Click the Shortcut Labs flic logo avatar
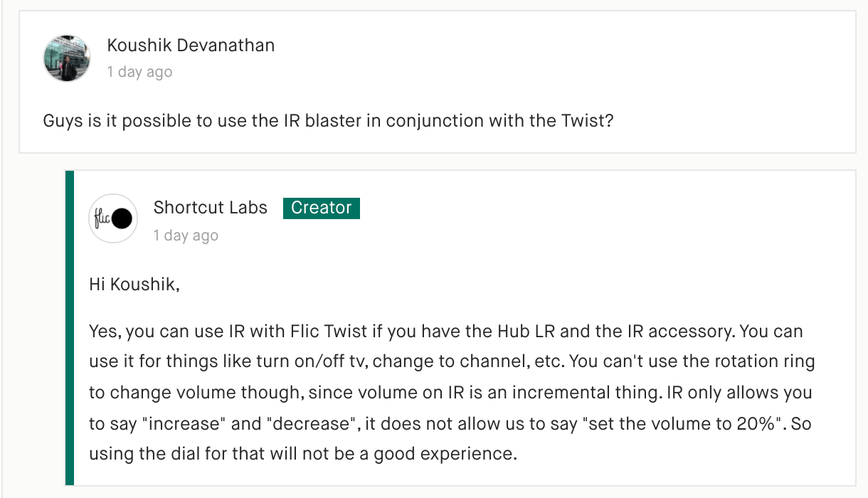The image size is (868, 498). coord(113,218)
